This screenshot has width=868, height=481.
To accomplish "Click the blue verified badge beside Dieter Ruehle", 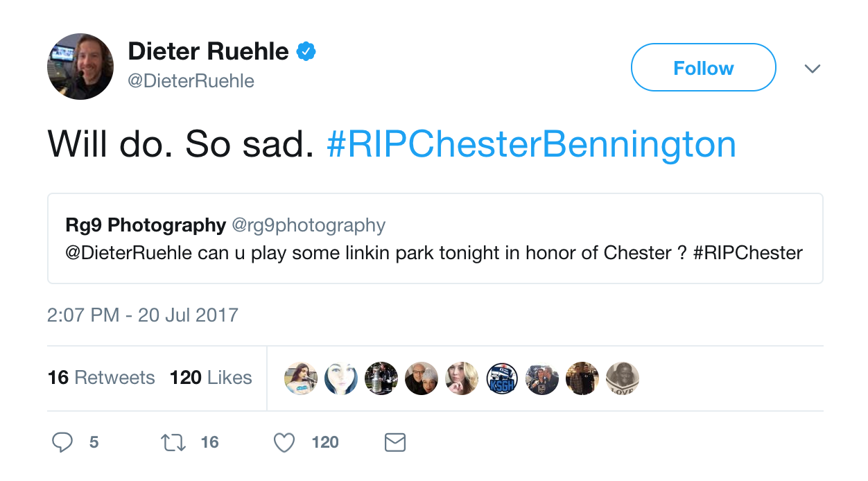I will coord(306,51).
